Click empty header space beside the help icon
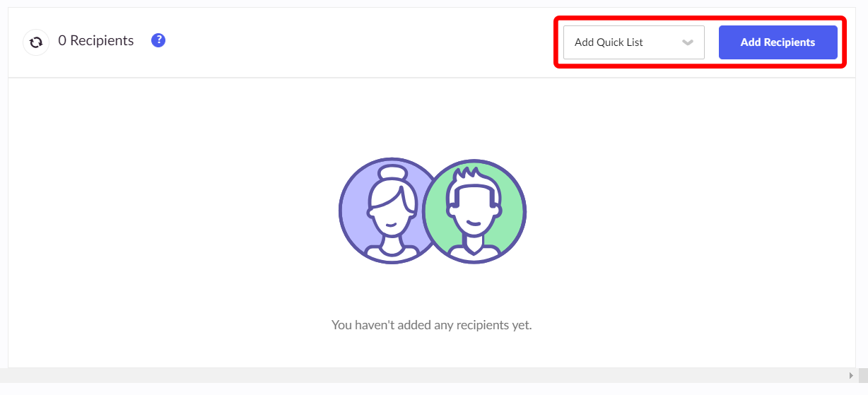 point(353,42)
